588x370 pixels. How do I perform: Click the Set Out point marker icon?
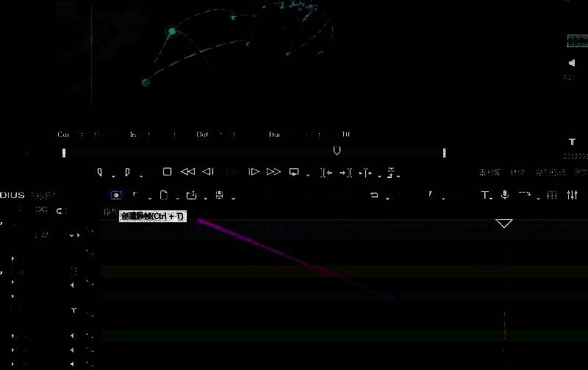coord(128,172)
